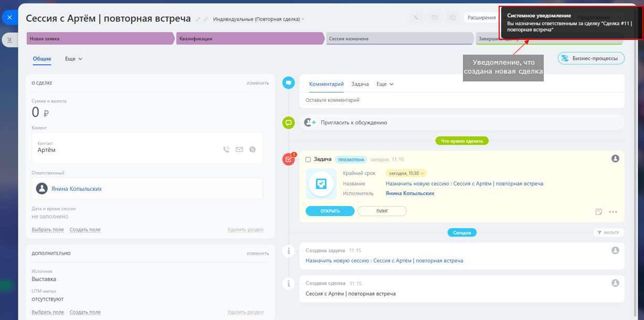The image size is (644, 320).
Task: Click the blue comment bubble icon in the timeline
Action: 288,83
